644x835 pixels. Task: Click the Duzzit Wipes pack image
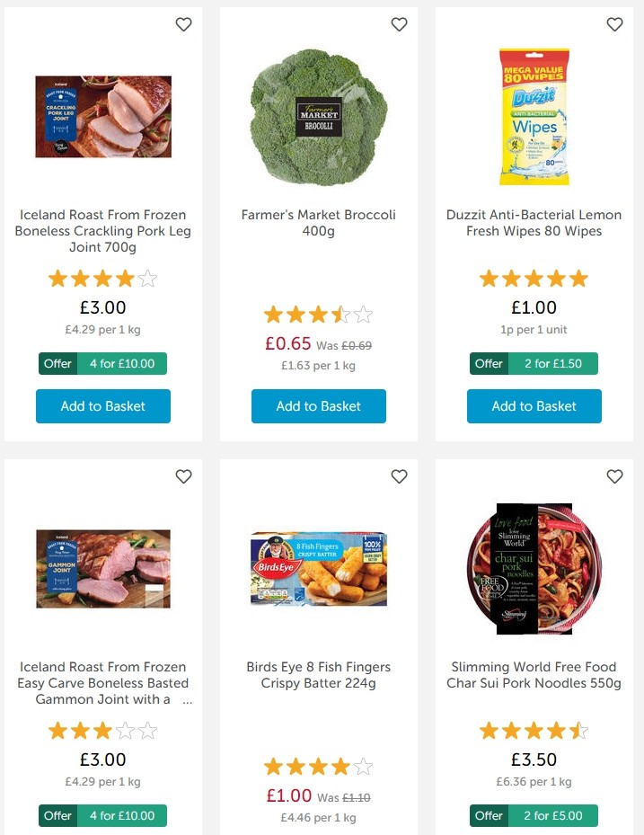click(534, 117)
